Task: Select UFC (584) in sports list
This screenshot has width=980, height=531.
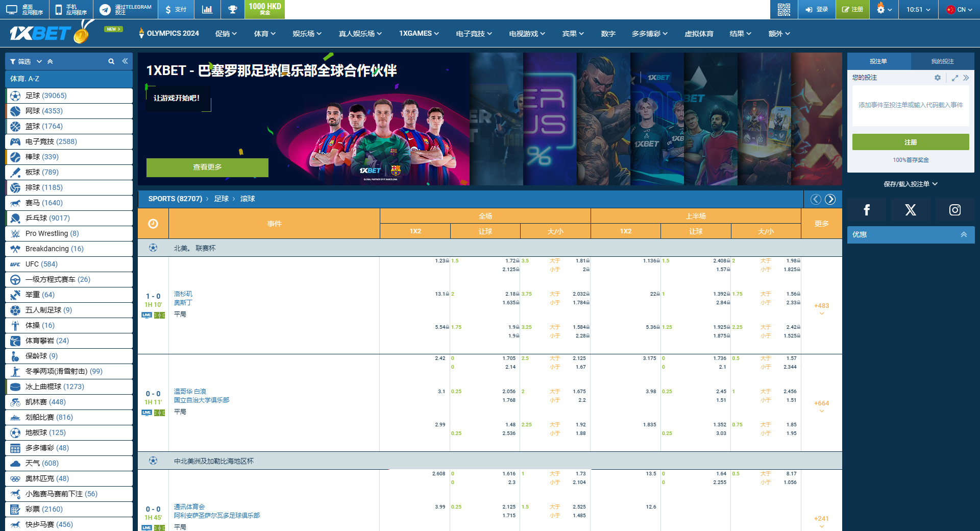Action: pos(69,264)
